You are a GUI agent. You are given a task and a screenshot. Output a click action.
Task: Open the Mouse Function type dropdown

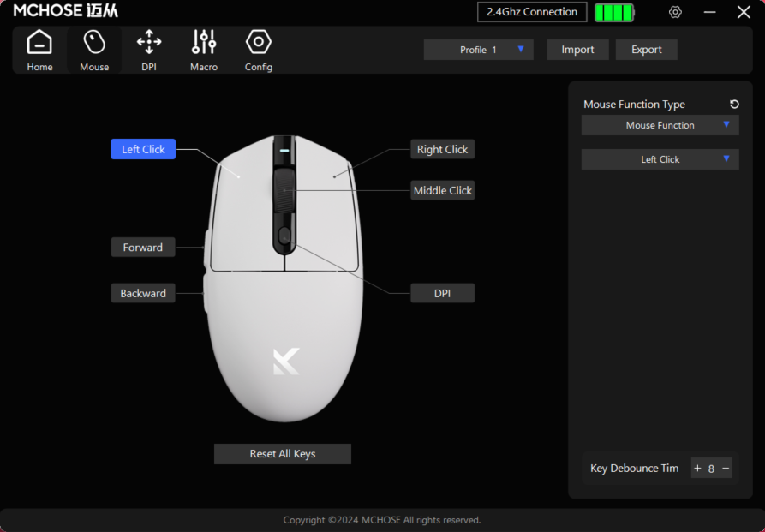660,125
